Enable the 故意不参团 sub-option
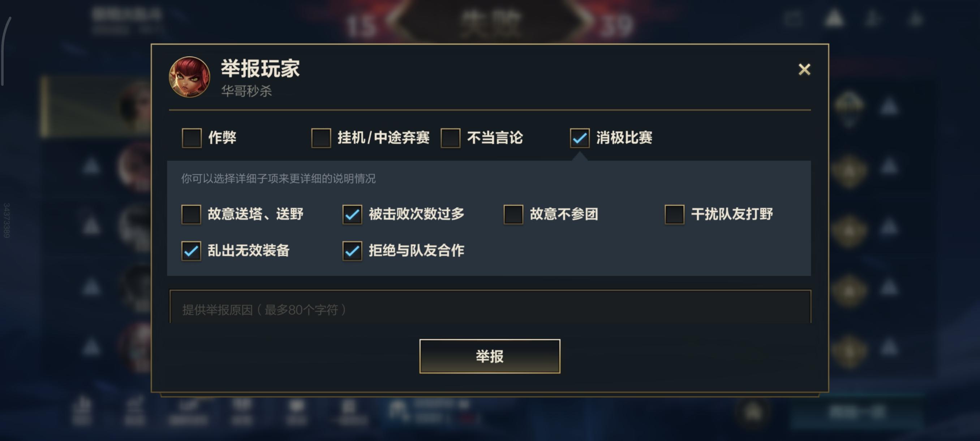The width and height of the screenshot is (980, 441). pyautogui.click(x=512, y=215)
